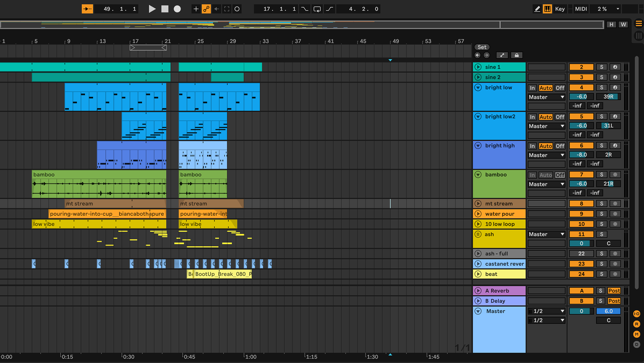Deactivate the bamboo track via number 7
Image resolution: width=644 pixels, height=363 pixels.
click(x=581, y=175)
